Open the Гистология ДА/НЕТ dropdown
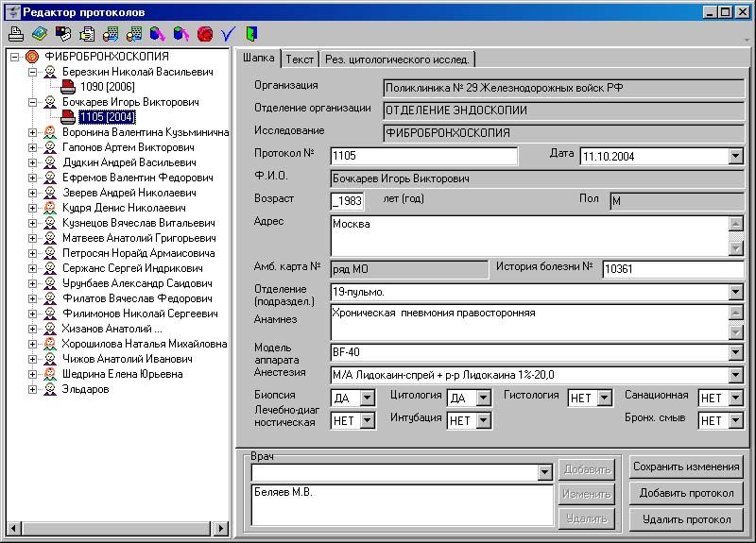756x543 pixels. pyautogui.click(x=604, y=399)
